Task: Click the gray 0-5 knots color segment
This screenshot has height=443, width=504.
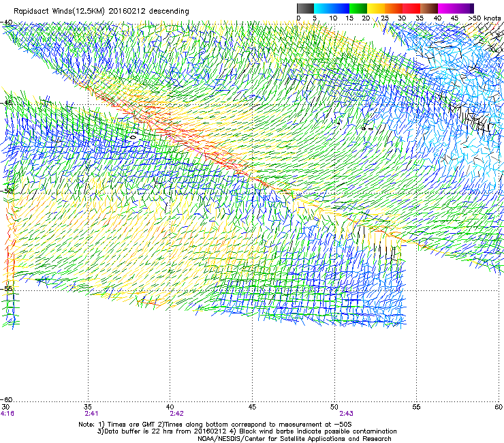Action: [x=305, y=8]
